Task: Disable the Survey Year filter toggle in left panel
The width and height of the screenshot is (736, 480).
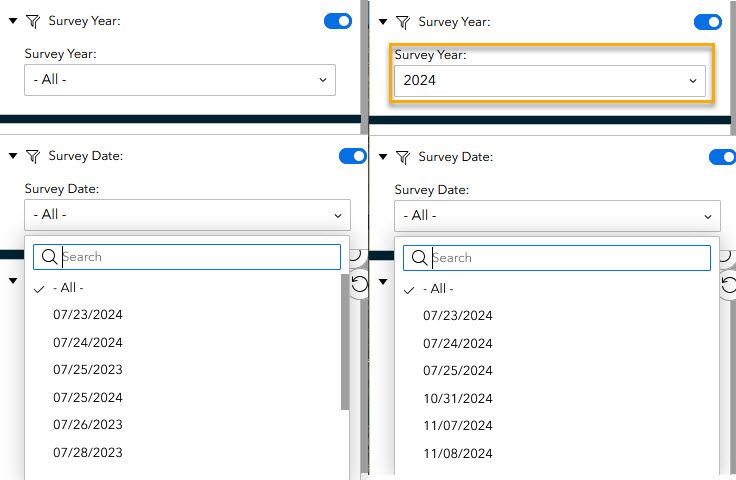Action: pyautogui.click(x=338, y=20)
